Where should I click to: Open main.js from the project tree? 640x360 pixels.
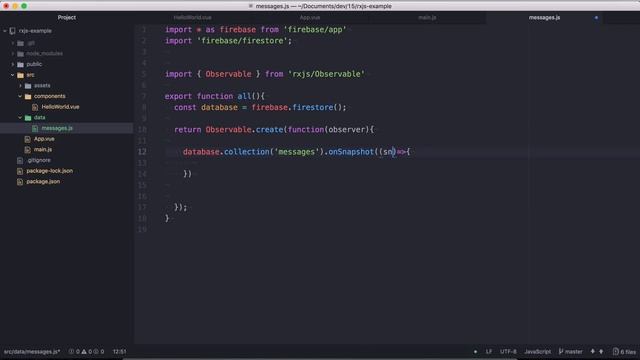[x=43, y=150]
